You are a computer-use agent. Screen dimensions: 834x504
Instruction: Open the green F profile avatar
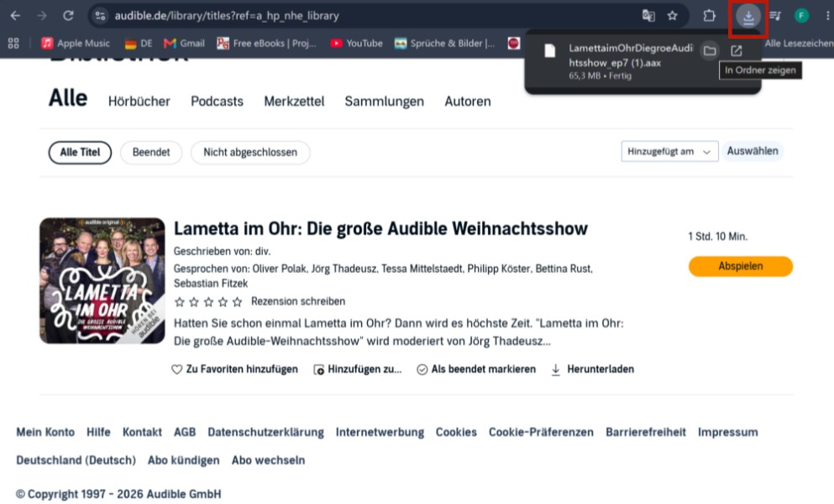pos(801,16)
